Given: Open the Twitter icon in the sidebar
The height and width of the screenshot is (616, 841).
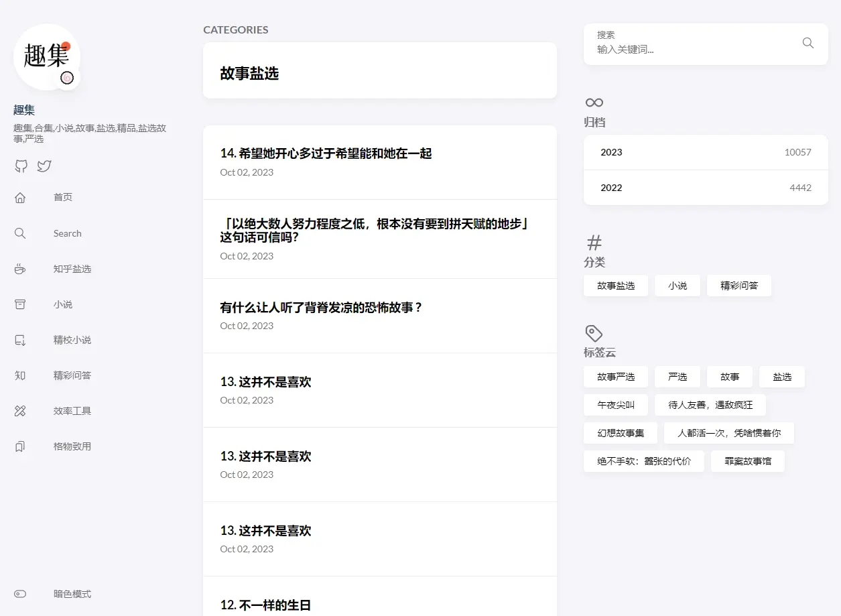Looking at the screenshot, I should [44, 166].
